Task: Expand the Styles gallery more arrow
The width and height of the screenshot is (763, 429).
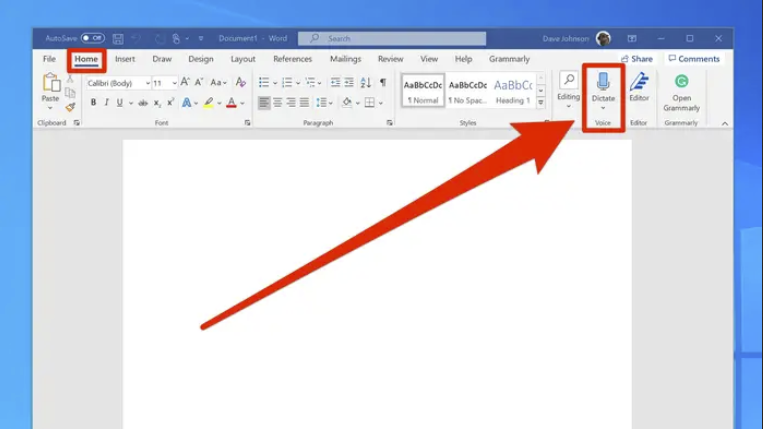Action: coord(541,103)
